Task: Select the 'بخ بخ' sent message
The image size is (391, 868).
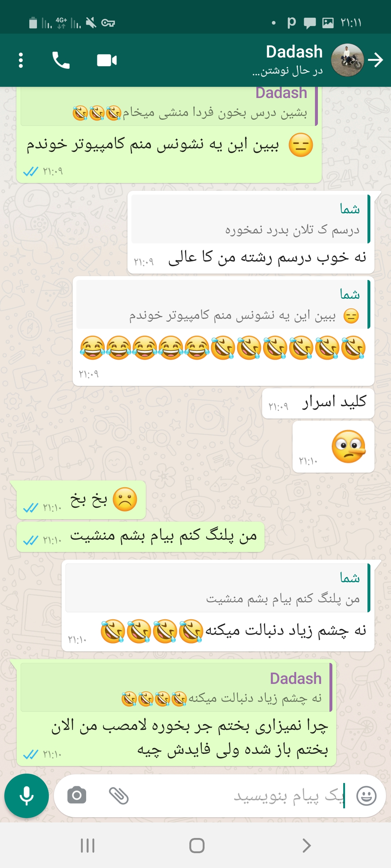Action: [x=81, y=500]
